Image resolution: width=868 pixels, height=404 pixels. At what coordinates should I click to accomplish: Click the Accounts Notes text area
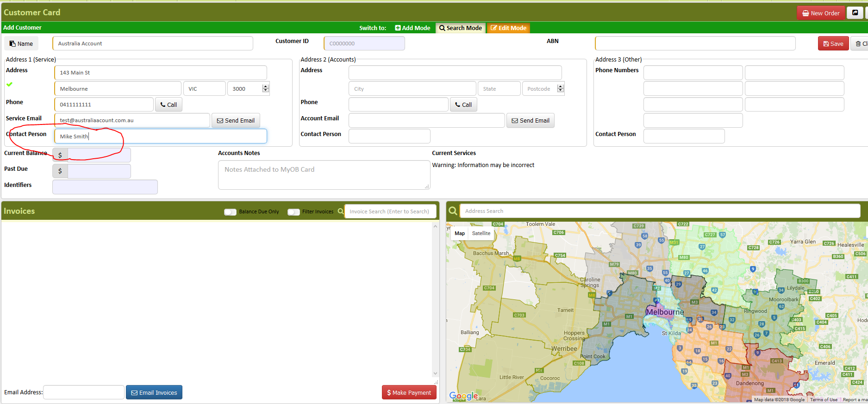click(324, 175)
